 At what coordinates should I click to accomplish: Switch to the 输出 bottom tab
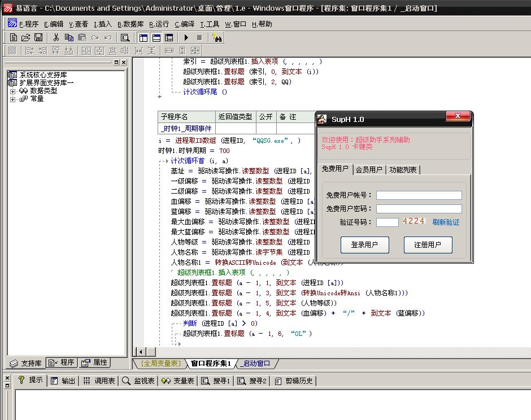[x=63, y=380]
